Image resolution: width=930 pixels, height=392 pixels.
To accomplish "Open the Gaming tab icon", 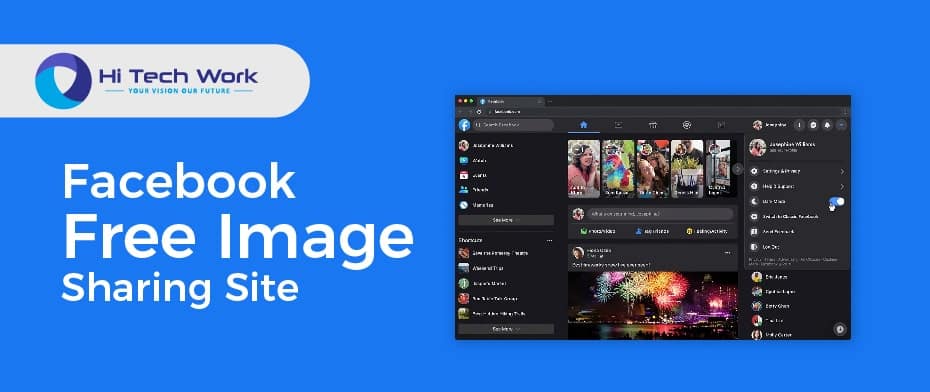I will (721, 125).
